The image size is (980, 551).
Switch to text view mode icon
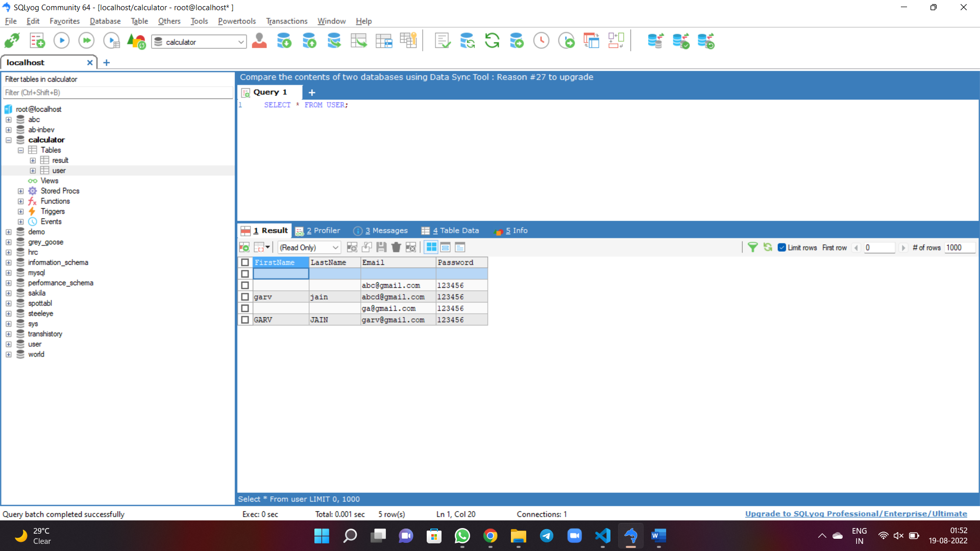click(x=460, y=247)
